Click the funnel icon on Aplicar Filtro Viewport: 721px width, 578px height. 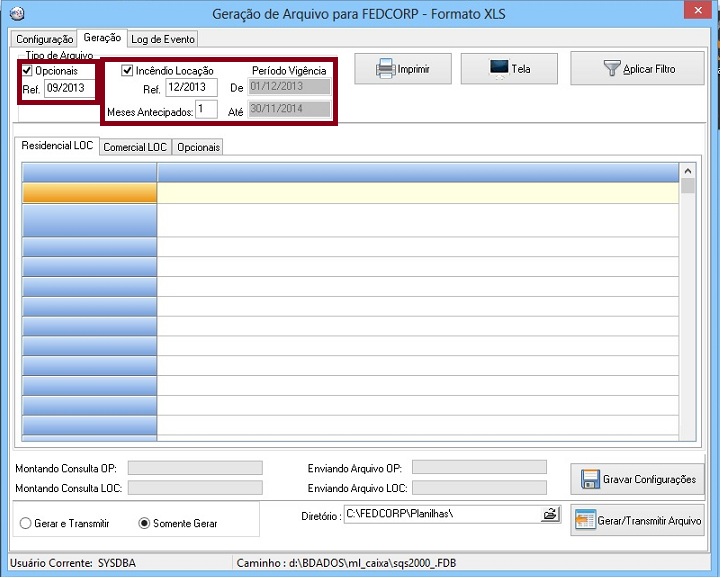tap(611, 69)
